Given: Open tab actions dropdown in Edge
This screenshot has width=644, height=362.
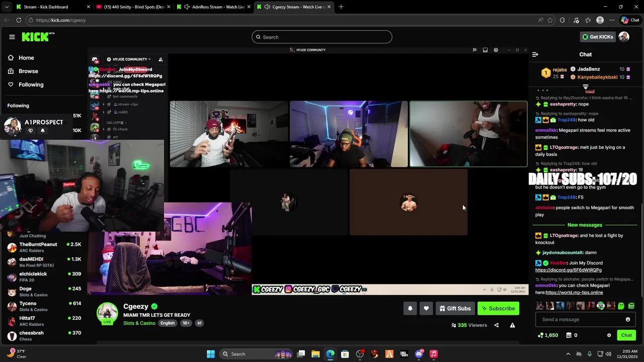Looking at the screenshot, I should 6,7.
